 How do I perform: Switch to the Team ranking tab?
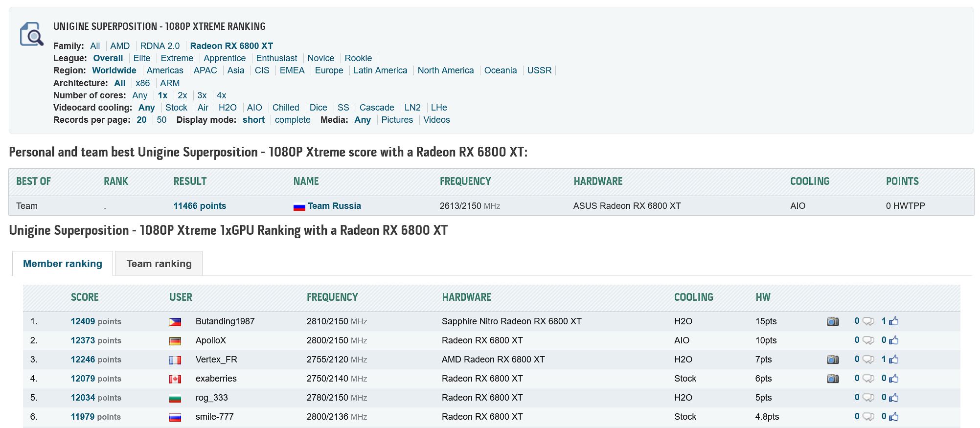point(159,264)
